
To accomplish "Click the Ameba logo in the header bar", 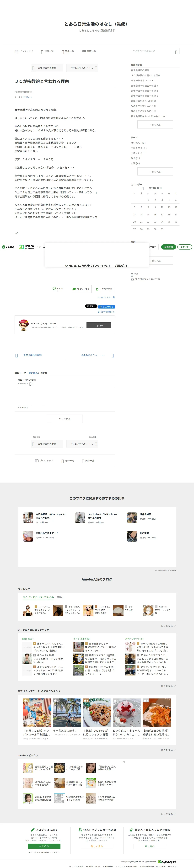I will point(8,247).
